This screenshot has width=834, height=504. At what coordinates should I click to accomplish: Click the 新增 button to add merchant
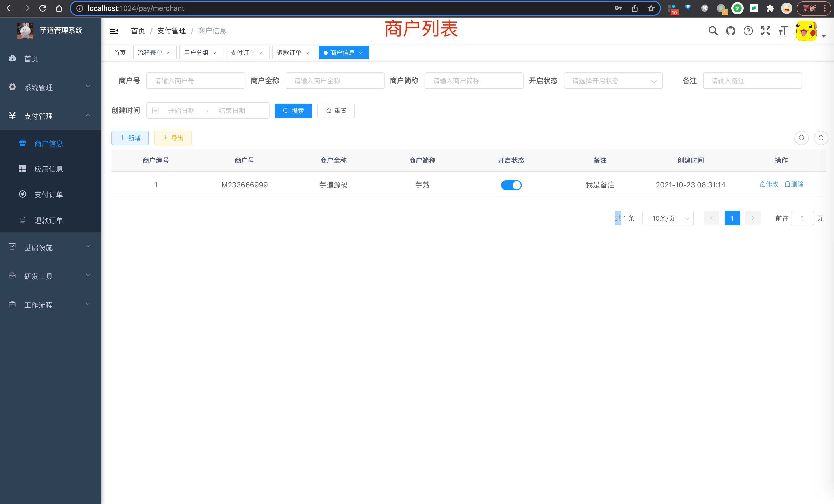tap(130, 138)
